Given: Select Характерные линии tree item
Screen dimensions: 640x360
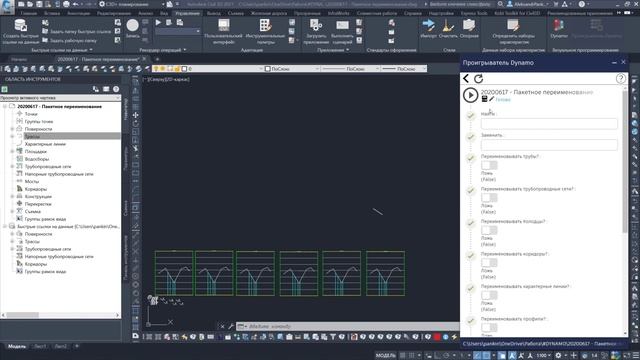Looking at the screenshot, I should point(45,144).
